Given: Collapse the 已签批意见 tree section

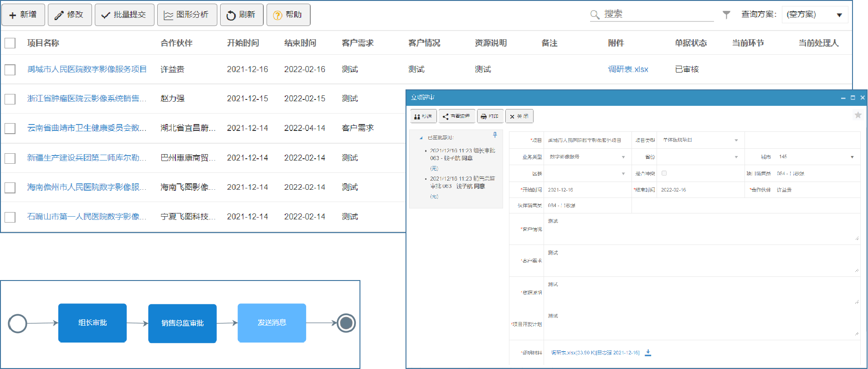Looking at the screenshot, I should pos(421,138).
